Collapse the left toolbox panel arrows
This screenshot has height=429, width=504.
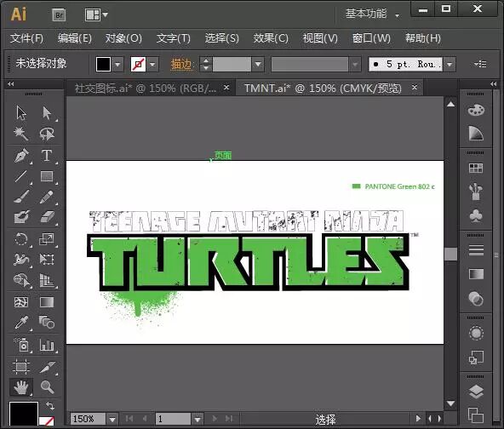click(10, 84)
